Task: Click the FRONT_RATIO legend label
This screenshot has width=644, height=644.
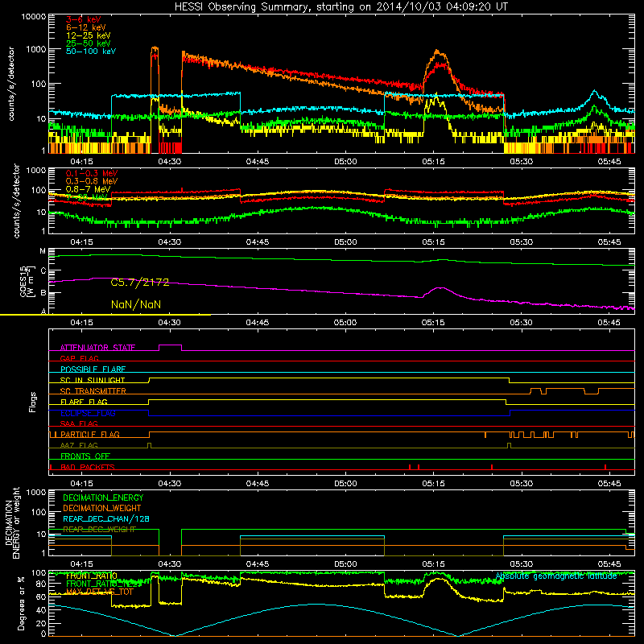Action: coord(92,576)
